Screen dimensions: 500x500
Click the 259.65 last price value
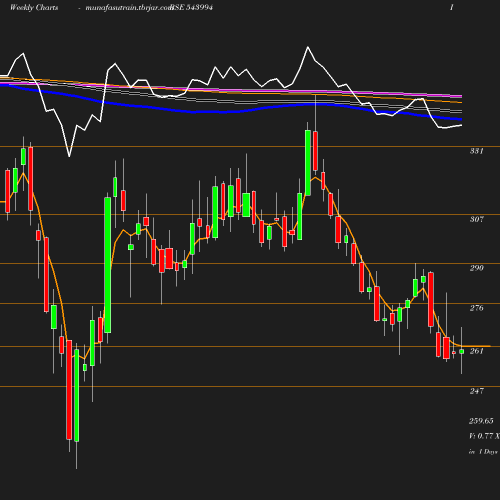click(x=481, y=421)
